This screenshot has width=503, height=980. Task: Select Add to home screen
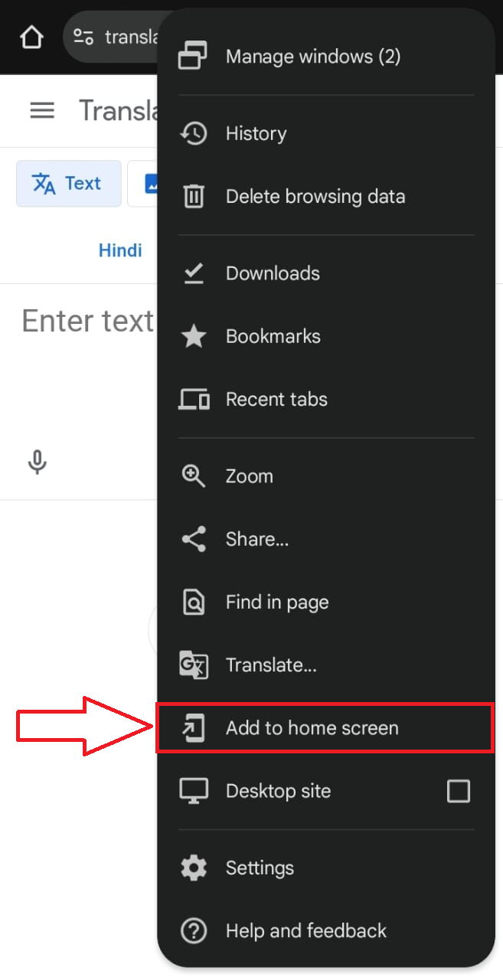pyautogui.click(x=325, y=727)
